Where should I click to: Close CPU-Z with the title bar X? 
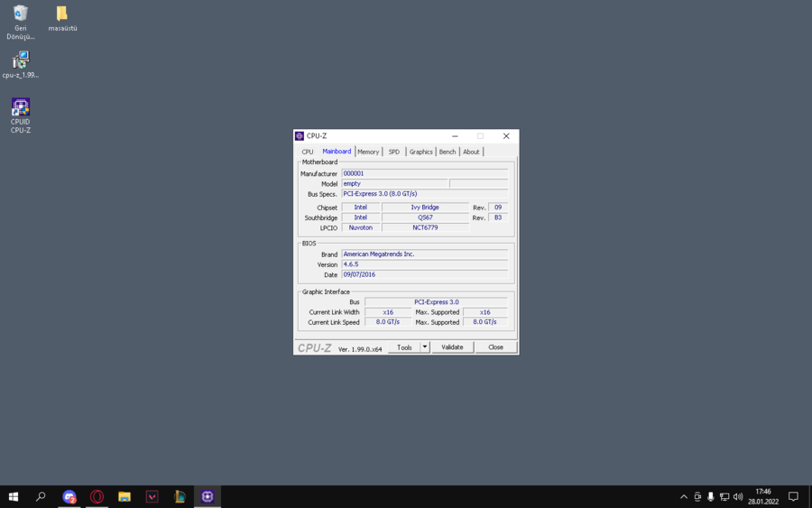pyautogui.click(x=506, y=136)
